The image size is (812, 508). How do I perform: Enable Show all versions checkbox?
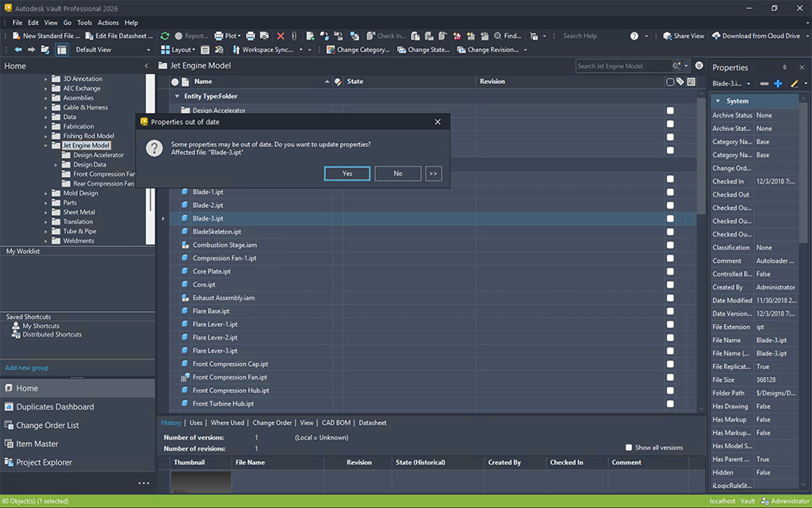tap(629, 448)
